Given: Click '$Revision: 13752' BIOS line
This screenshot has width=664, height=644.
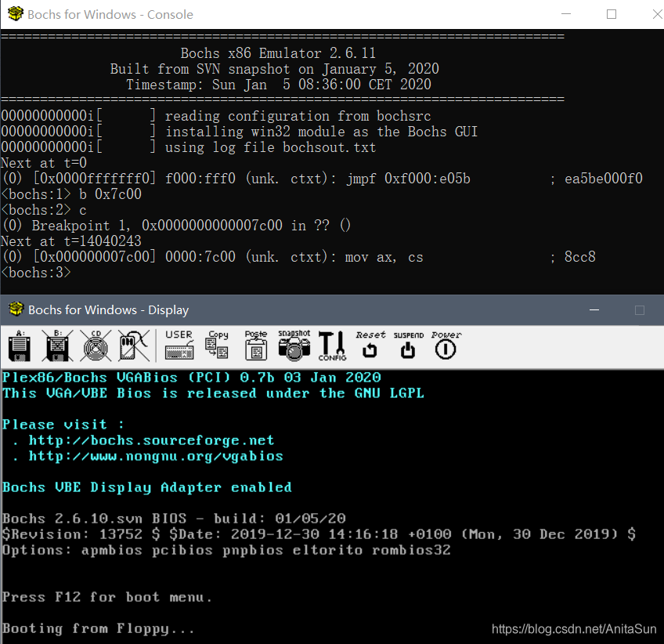Looking at the screenshot, I should point(319,534).
